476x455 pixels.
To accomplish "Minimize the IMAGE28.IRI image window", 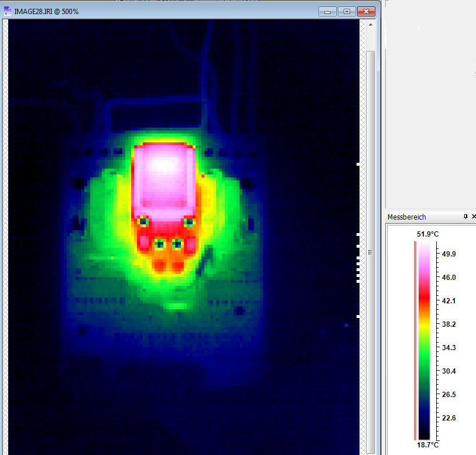I will point(327,11).
